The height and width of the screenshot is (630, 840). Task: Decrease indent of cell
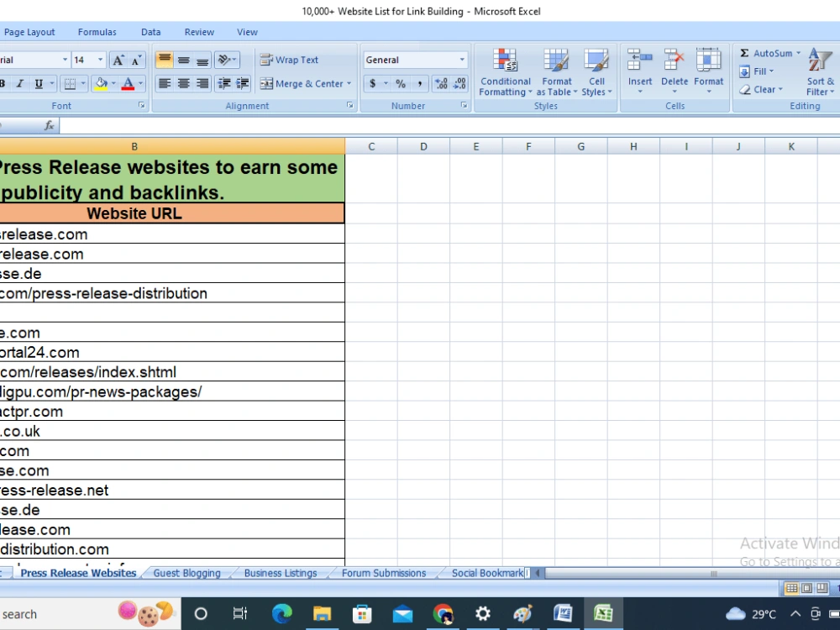click(224, 83)
